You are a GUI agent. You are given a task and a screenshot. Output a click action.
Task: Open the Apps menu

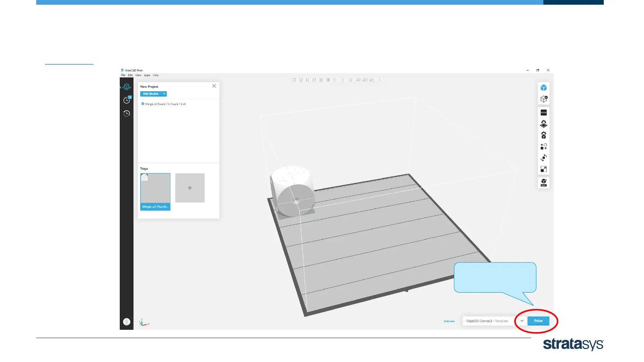tap(147, 75)
